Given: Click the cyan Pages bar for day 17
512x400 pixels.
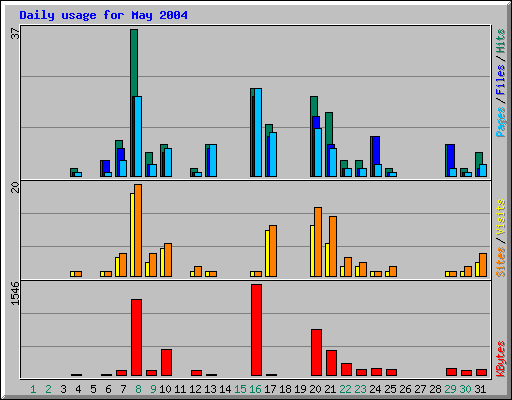Looking at the screenshot, I should click(x=273, y=154).
